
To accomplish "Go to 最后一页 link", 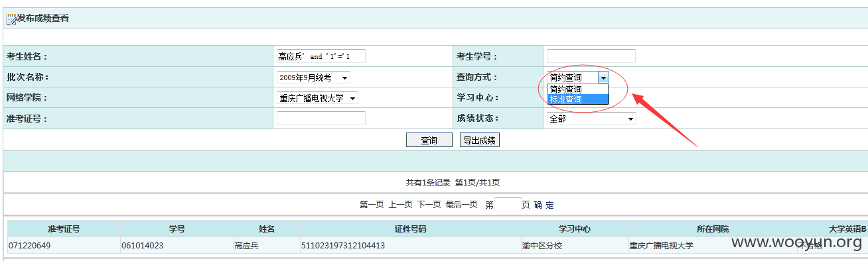I will (461, 205).
